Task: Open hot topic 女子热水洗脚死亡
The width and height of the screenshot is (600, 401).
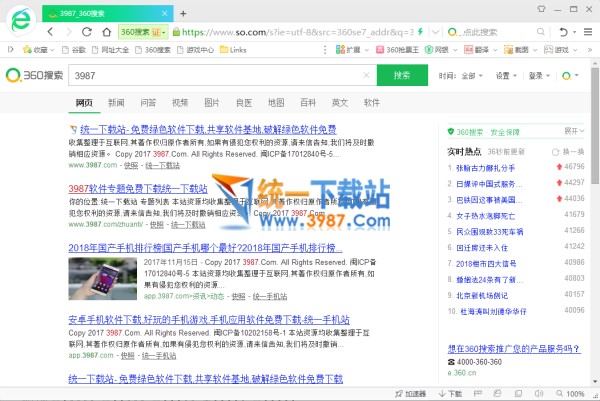Action: [x=485, y=216]
